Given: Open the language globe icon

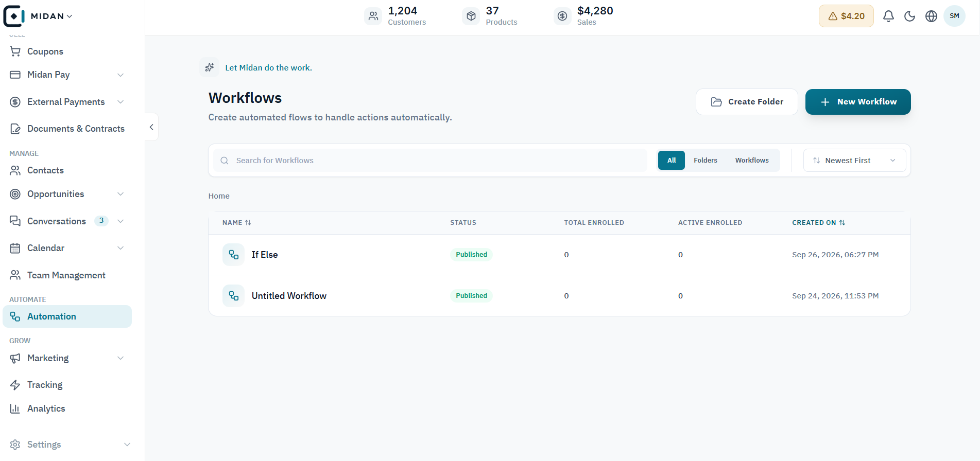Looking at the screenshot, I should (x=931, y=16).
